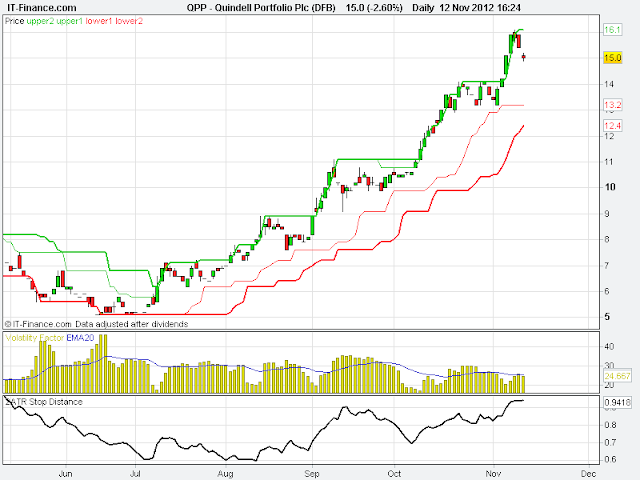Click the 6 price axis label
This screenshot has height=480, width=640.
tap(607, 291)
